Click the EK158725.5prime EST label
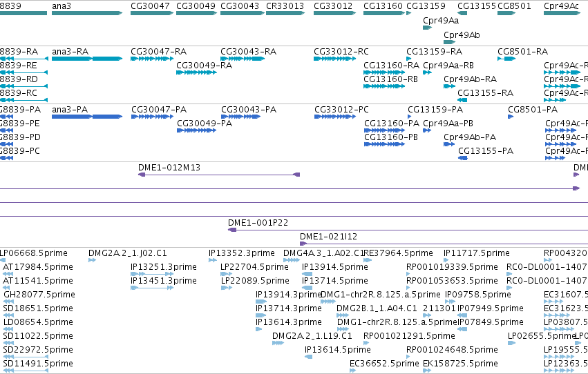The height and width of the screenshot is (374, 588). [x=460, y=364]
